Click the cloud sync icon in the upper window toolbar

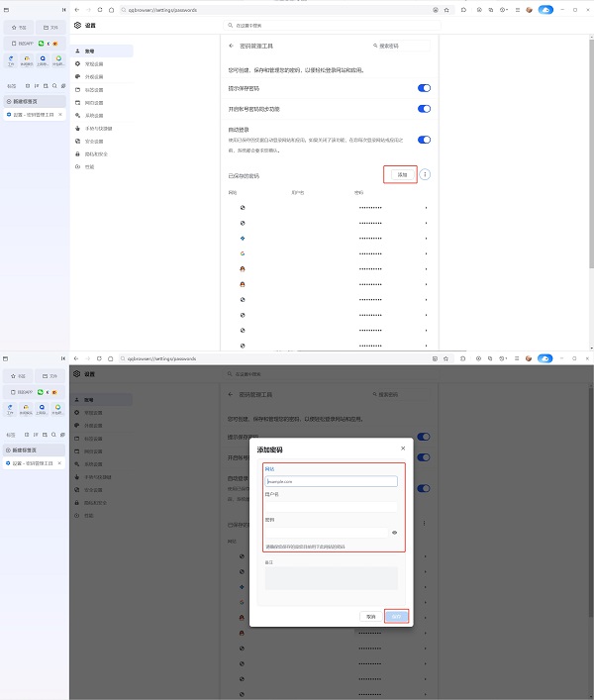(545, 10)
